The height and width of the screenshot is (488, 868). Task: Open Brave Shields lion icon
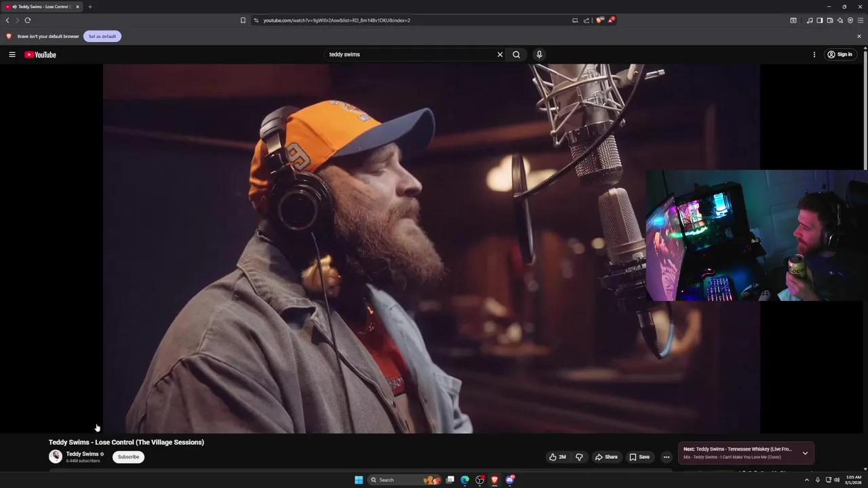(x=599, y=20)
